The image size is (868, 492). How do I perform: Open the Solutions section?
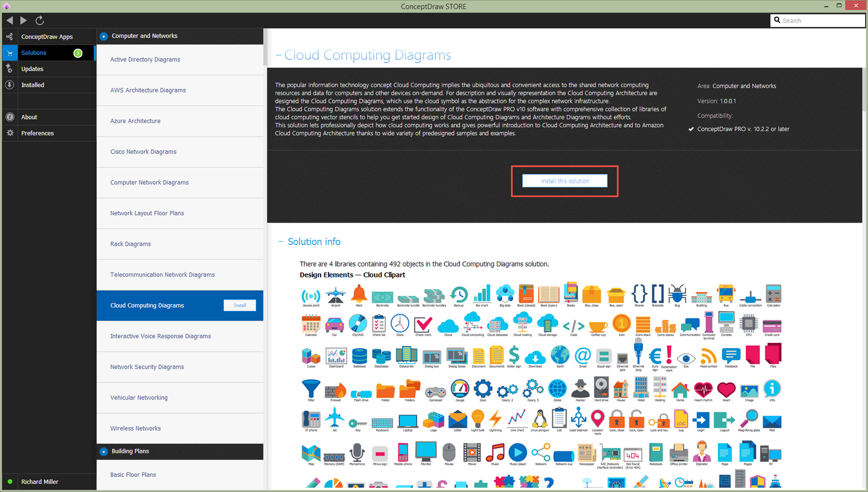pos(49,53)
